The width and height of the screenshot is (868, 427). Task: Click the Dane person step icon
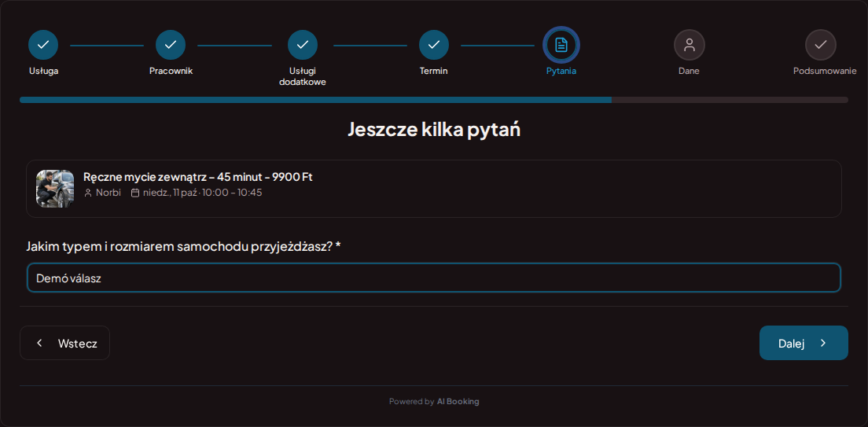(x=690, y=45)
